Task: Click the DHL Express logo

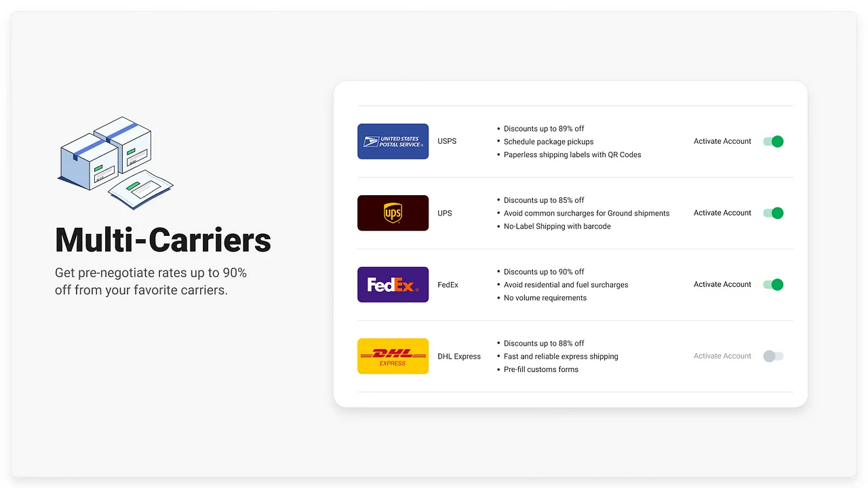Action: (393, 356)
